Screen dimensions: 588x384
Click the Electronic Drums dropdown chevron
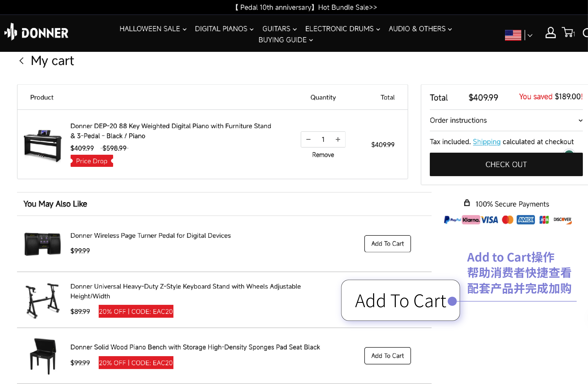pyautogui.click(x=378, y=29)
